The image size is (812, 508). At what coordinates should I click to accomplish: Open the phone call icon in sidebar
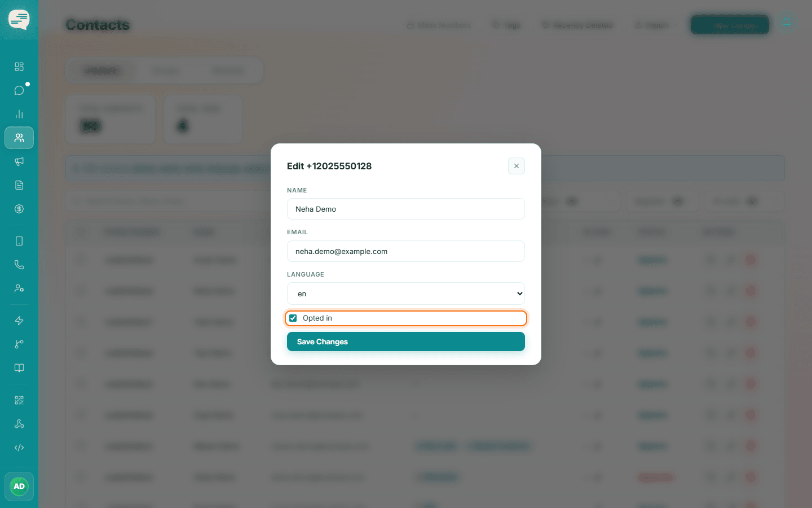click(19, 265)
